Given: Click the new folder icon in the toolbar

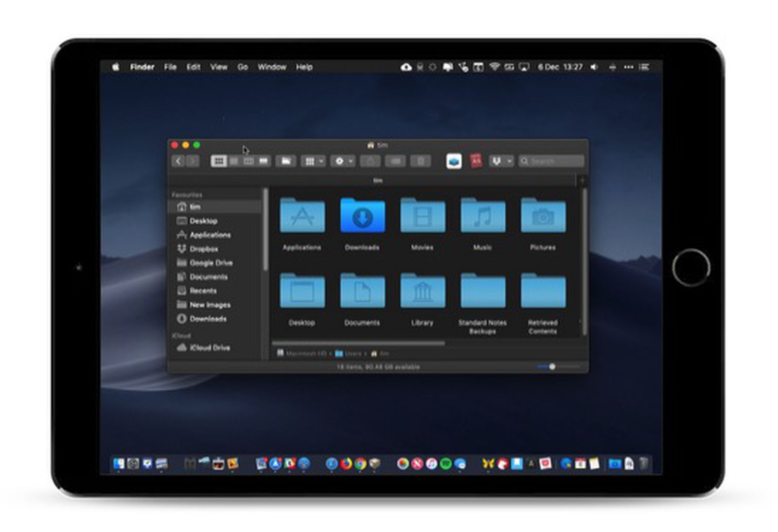Looking at the screenshot, I should pyautogui.click(x=286, y=161).
